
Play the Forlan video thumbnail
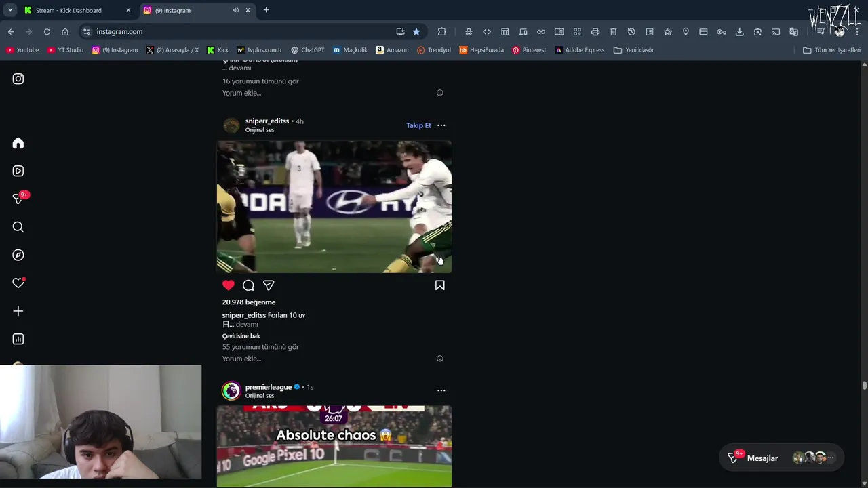click(334, 207)
